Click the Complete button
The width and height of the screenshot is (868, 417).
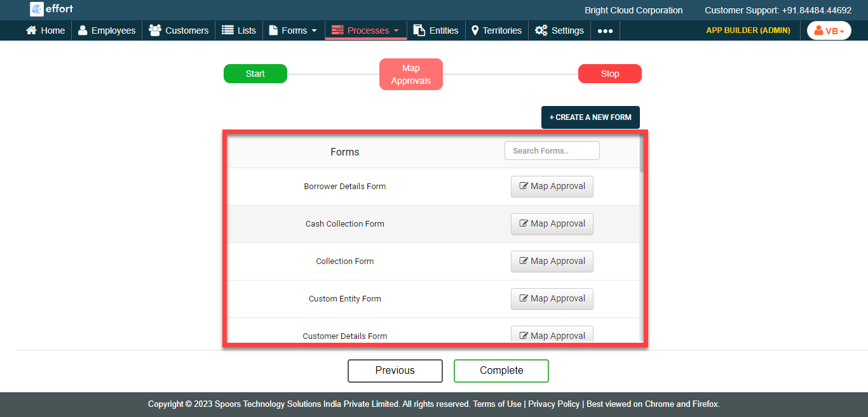point(501,371)
